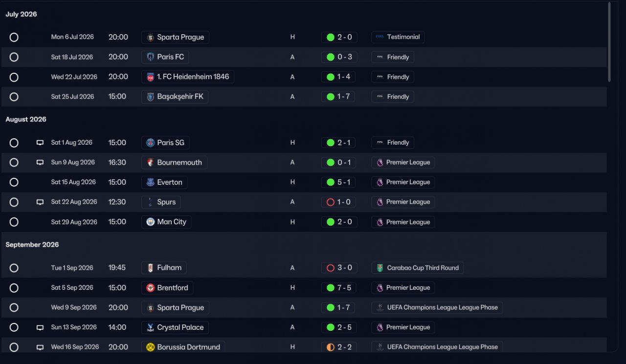Select the radio circle for Sparta Prague July match

[14, 37]
